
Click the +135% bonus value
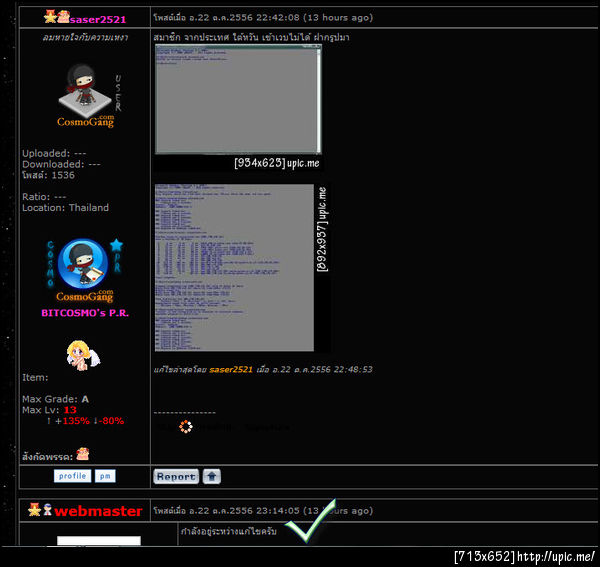coord(72,421)
